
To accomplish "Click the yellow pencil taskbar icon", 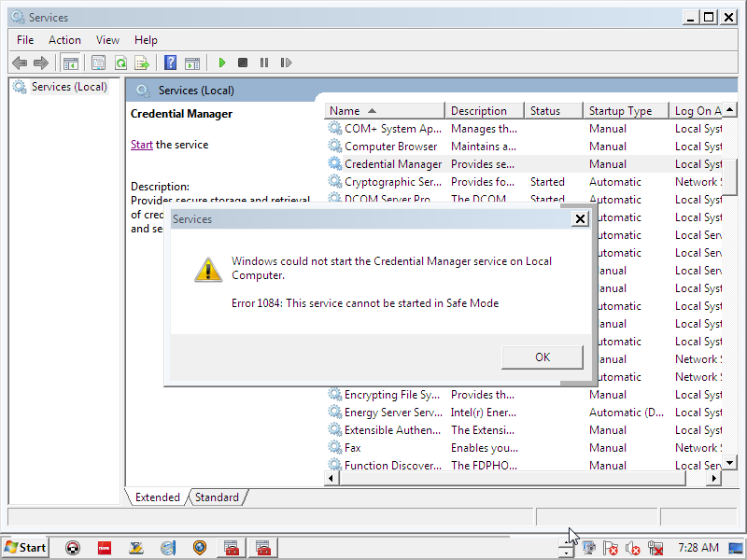I will coord(136,548).
